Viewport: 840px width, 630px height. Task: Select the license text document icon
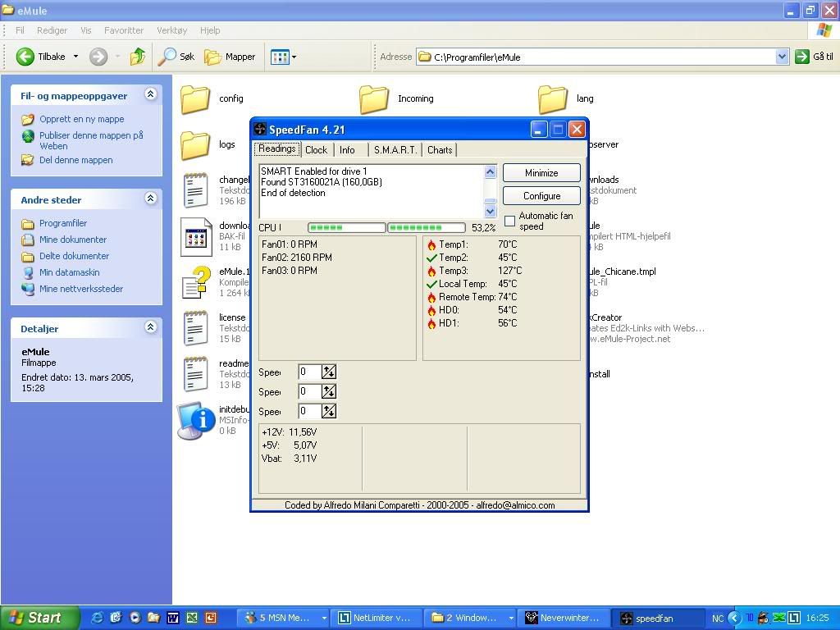pos(195,328)
